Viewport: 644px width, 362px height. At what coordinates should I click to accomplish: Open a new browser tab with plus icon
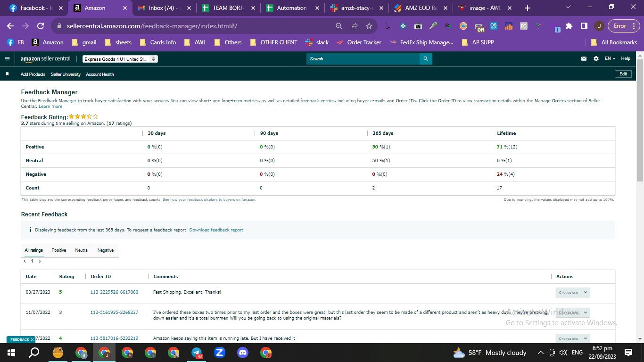[527, 8]
